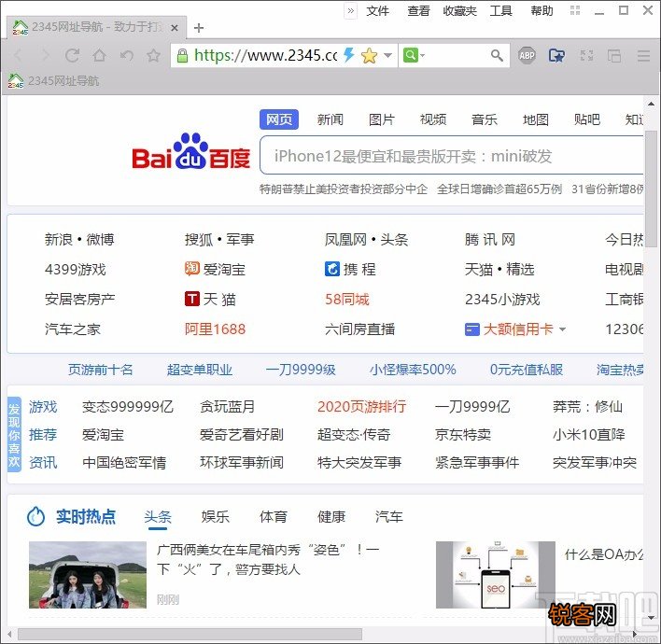661x644 pixels.
Task: Focus the Baidu search input field
Action: click(452, 155)
